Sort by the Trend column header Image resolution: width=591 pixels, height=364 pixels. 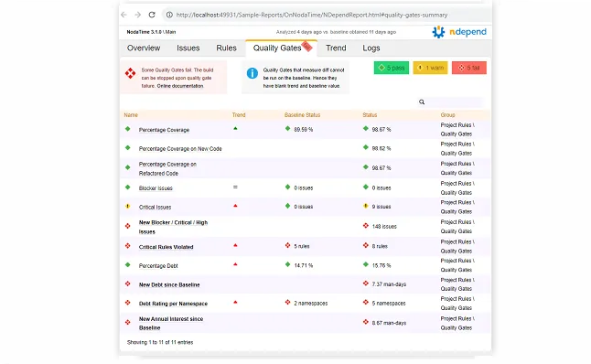pos(239,115)
